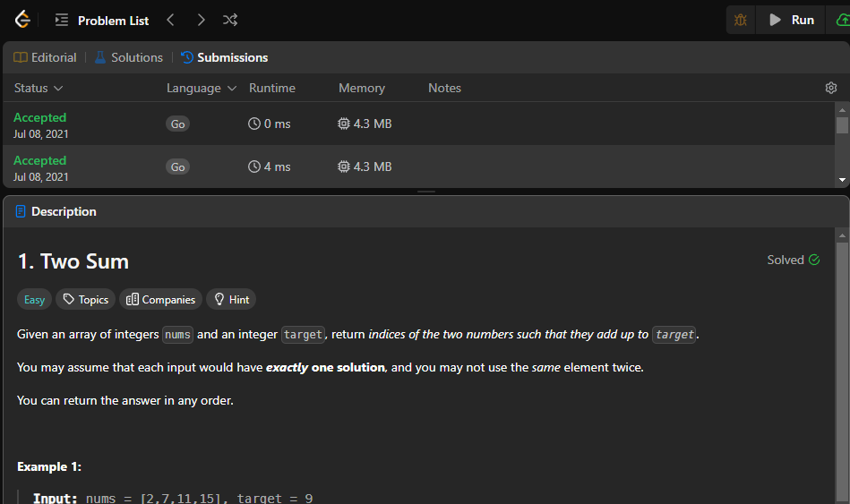Go to previous problem arrow

pyautogui.click(x=170, y=20)
